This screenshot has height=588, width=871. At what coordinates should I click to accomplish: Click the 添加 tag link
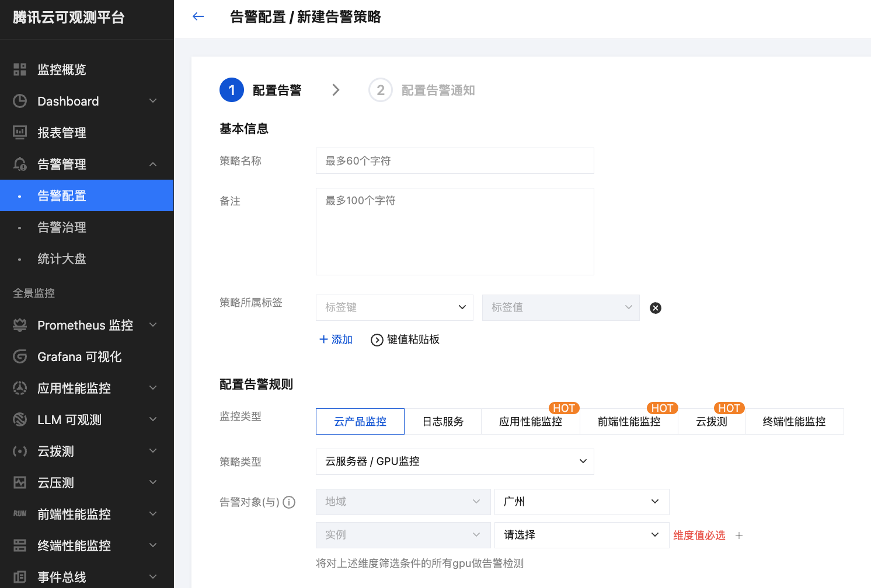coord(336,339)
